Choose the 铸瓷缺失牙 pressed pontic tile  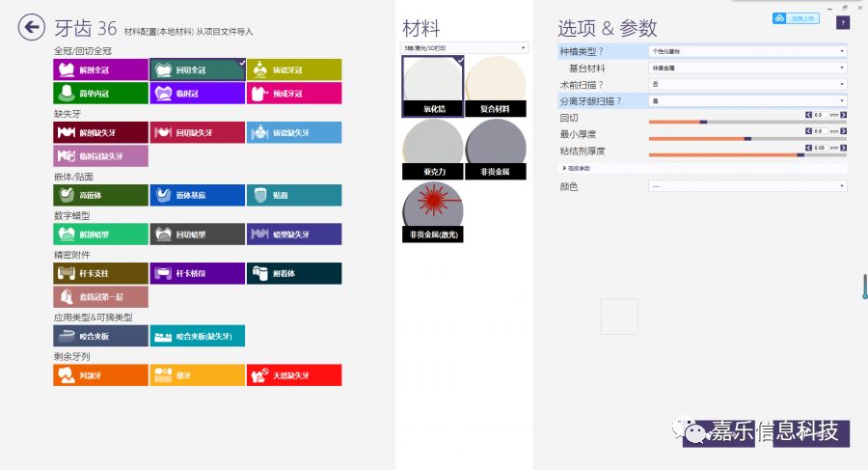tap(294, 132)
